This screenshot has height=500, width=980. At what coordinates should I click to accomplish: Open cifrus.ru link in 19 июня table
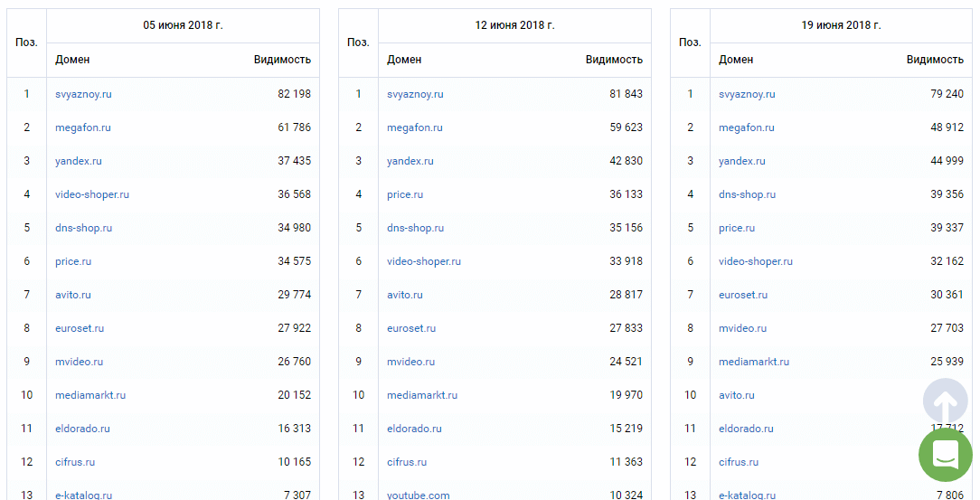coord(739,462)
